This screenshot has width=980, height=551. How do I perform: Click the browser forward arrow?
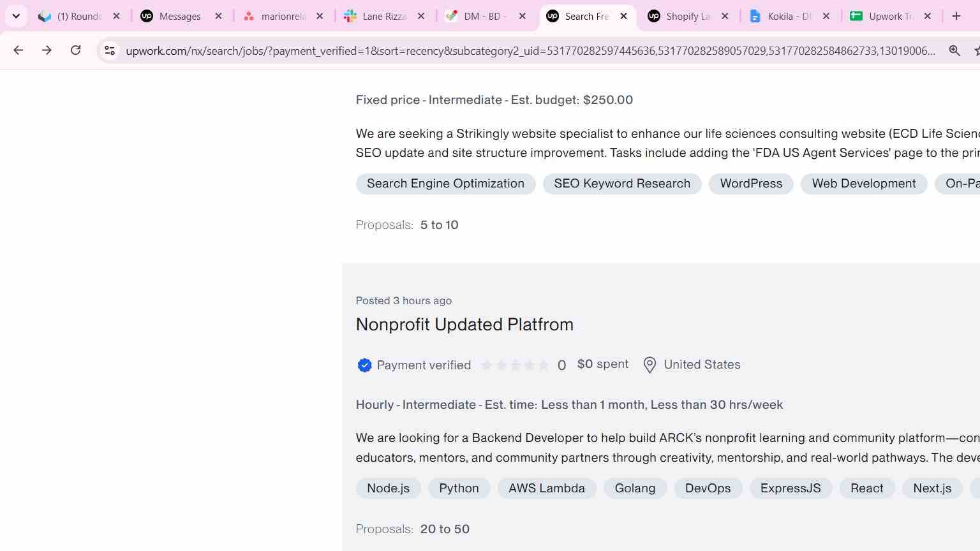point(47,50)
